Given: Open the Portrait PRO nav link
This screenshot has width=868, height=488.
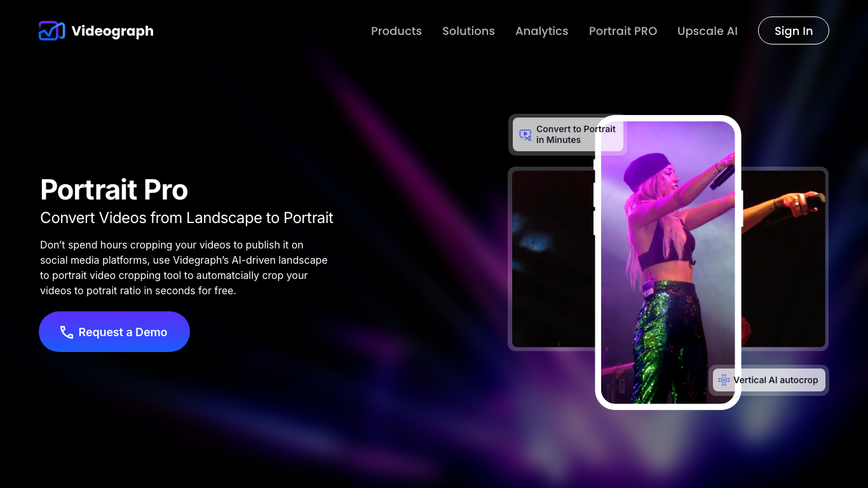Looking at the screenshot, I should [x=623, y=31].
